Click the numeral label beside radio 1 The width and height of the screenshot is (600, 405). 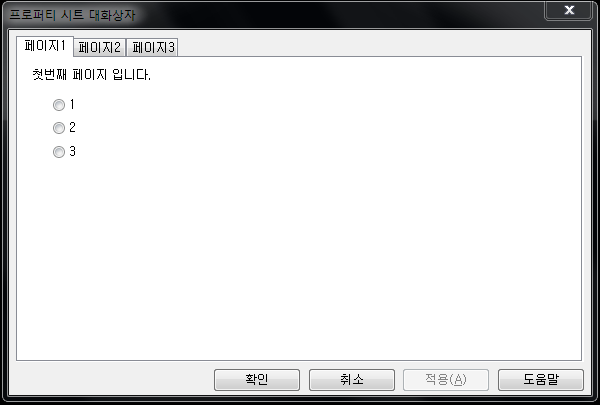pyautogui.click(x=72, y=105)
